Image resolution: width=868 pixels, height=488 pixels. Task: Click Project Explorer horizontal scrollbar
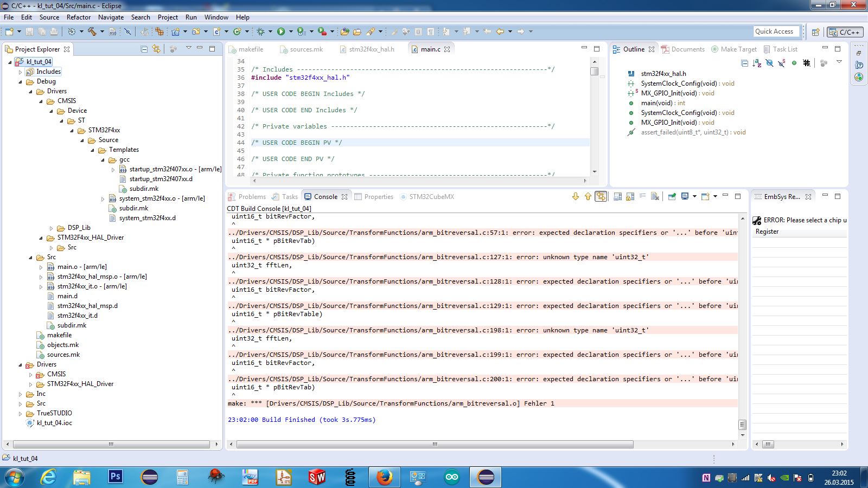(x=111, y=444)
